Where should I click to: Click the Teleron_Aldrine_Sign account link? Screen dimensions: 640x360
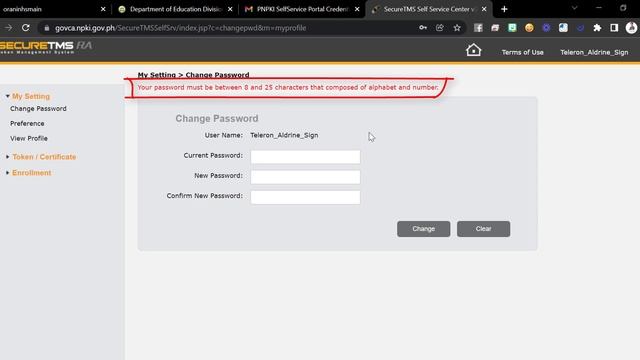point(594,52)
